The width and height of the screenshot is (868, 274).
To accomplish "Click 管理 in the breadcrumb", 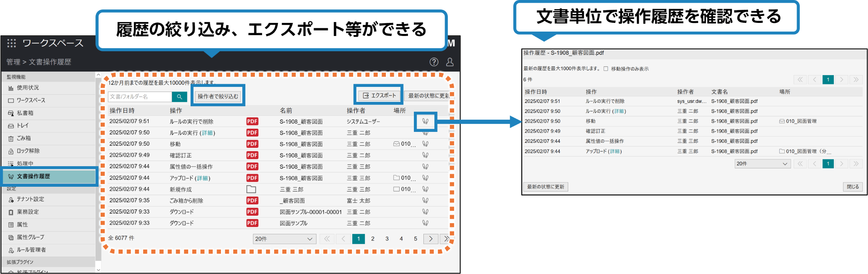I will [x=13, y=62].
